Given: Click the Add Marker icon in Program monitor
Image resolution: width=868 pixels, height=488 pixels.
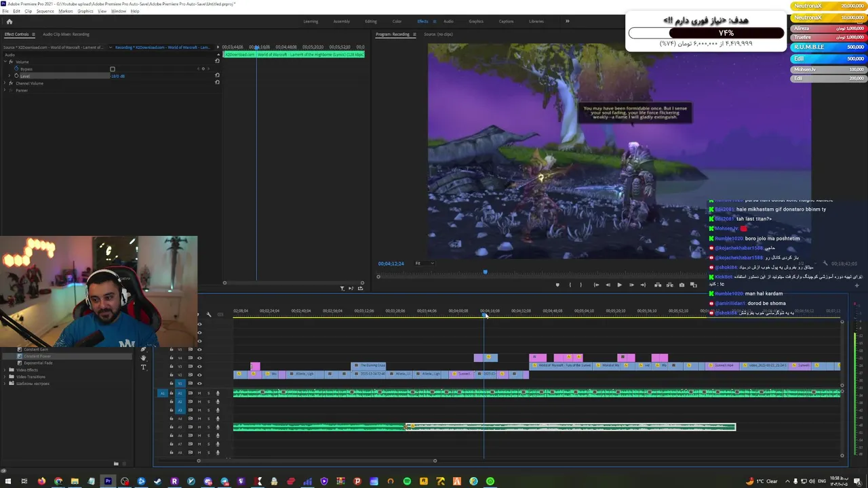Looking at the screenshot, I should pos(557,285).
